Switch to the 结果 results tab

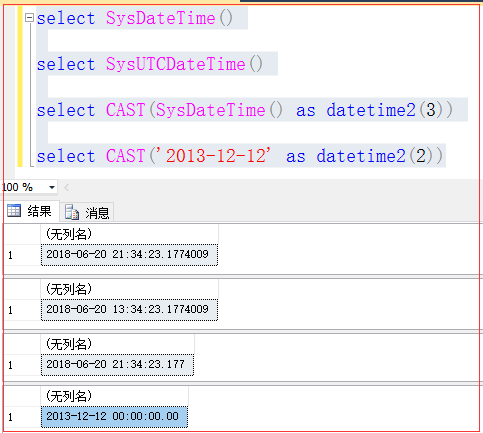point(32,211)
